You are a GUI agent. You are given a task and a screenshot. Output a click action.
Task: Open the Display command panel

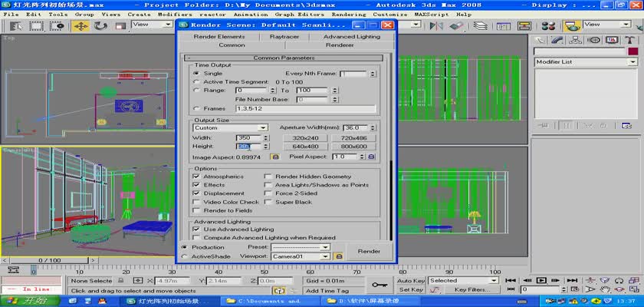point(612,40)
